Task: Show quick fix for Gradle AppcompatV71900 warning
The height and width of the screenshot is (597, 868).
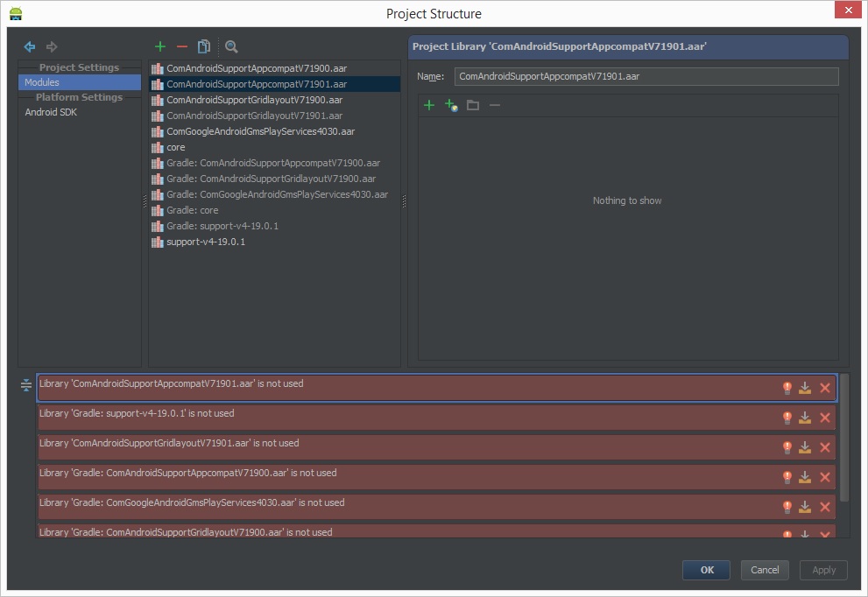Action: (787, 477)
